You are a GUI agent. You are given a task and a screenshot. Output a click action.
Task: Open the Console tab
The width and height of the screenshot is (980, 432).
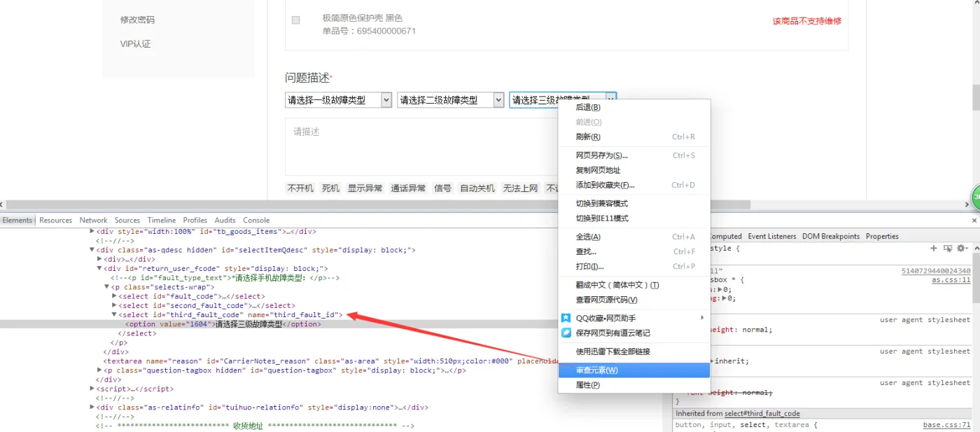pos(256,220)
